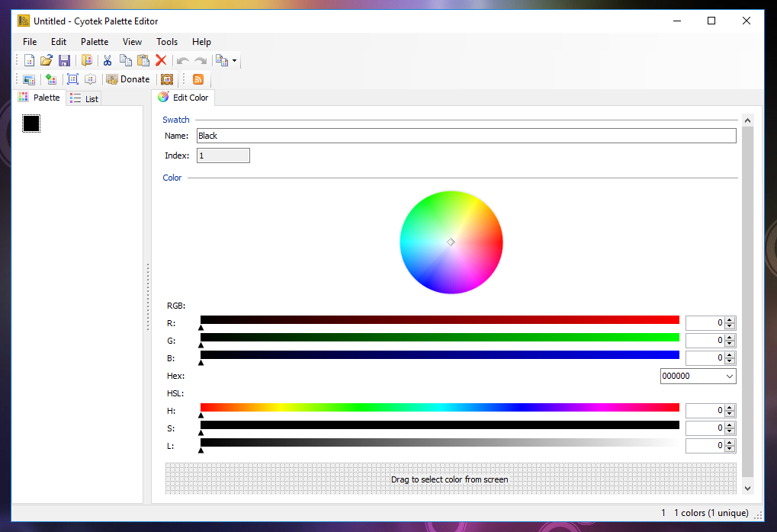
Task: Click the scroll up arrow in Edit Color
Action: click(x=748, y=120)
